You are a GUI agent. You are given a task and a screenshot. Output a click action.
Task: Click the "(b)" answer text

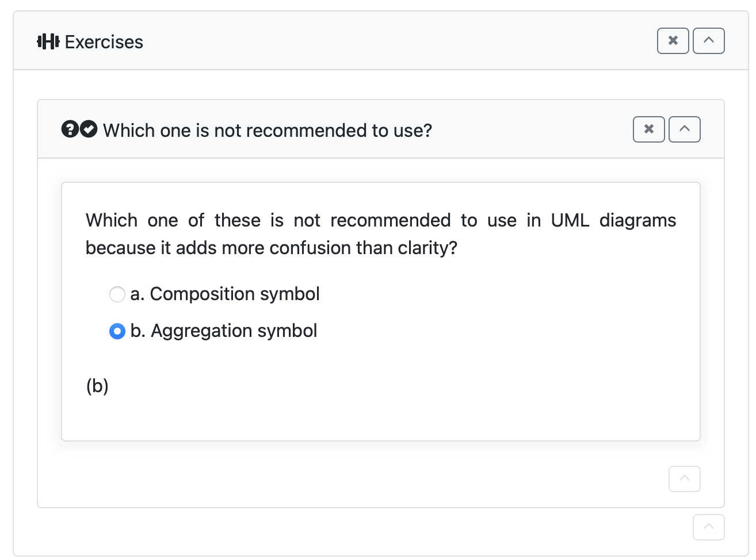click(x=97, y=386)
